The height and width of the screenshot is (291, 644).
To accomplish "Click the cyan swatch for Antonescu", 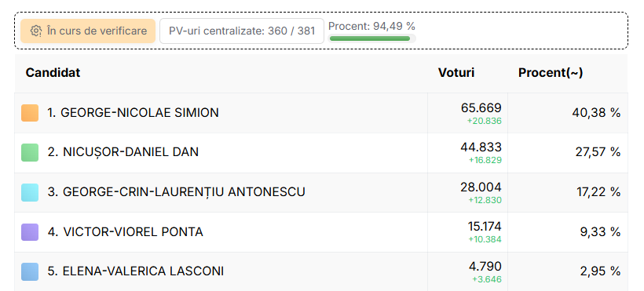I will click(30, 192).
